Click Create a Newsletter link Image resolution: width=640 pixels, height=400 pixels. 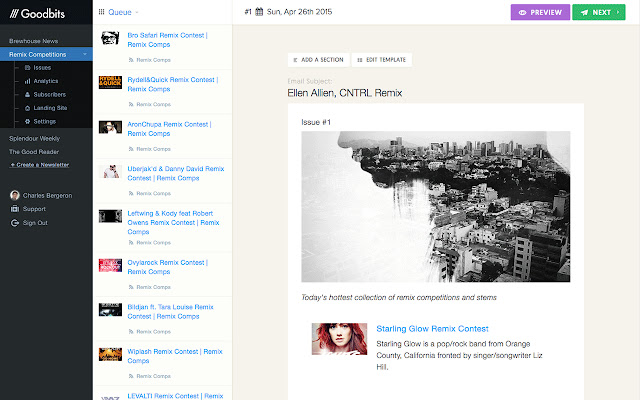(40, 165)
